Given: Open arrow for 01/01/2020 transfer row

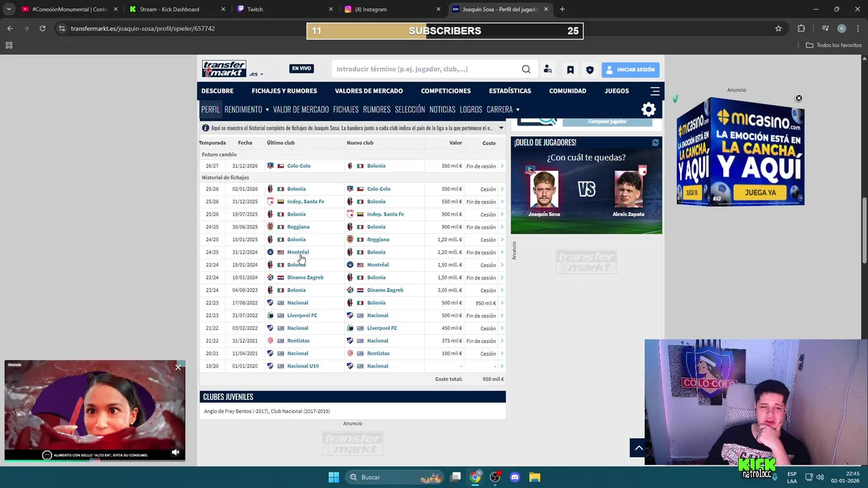Looking at the screenshot, I should pyautogui.click(x=502, y=366).
